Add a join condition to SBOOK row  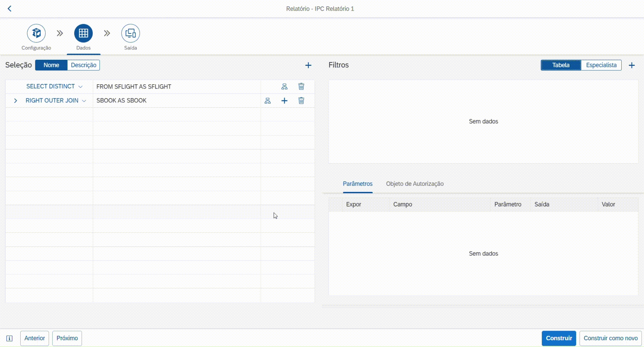coord(284,101)
